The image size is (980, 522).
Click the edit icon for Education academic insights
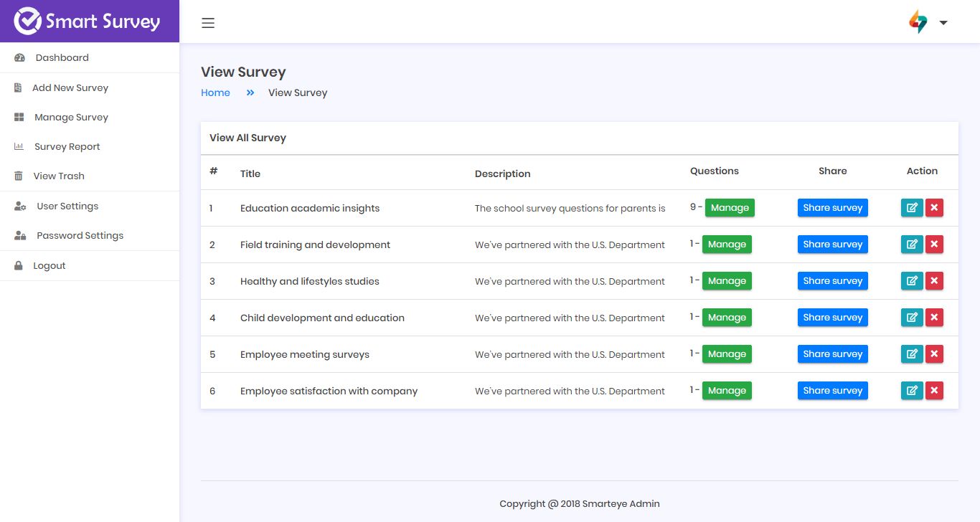click(x=911, y=208)
